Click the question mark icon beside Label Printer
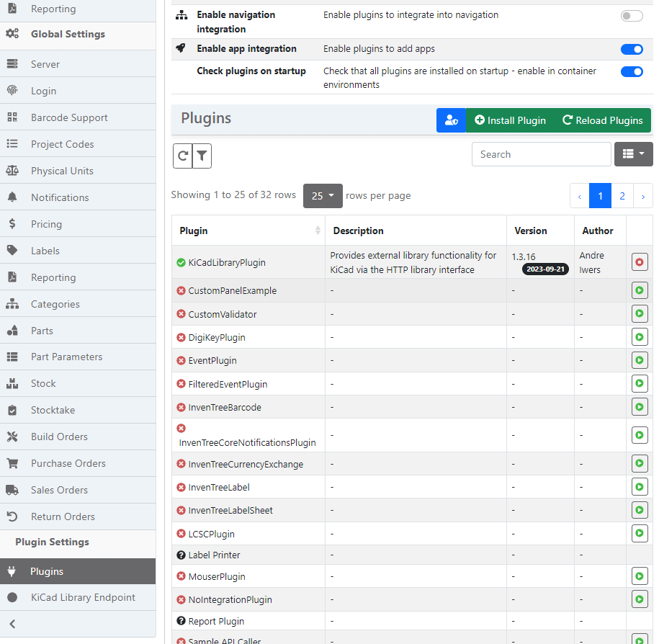 coord(181,555)
